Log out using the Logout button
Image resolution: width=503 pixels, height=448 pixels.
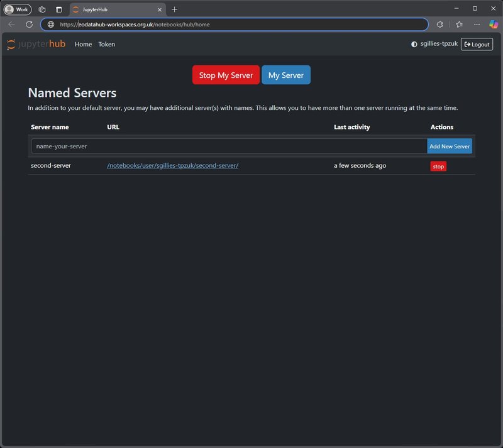[477, 45]
